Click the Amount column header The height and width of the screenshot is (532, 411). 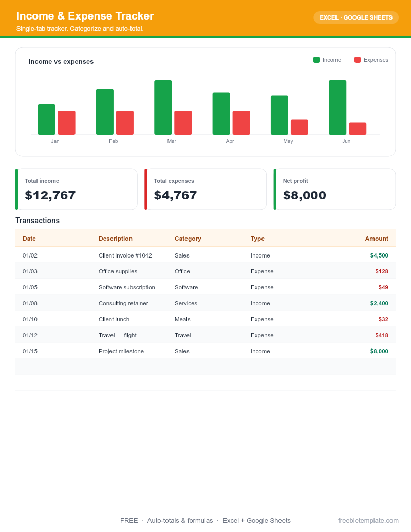pos(377,239)
